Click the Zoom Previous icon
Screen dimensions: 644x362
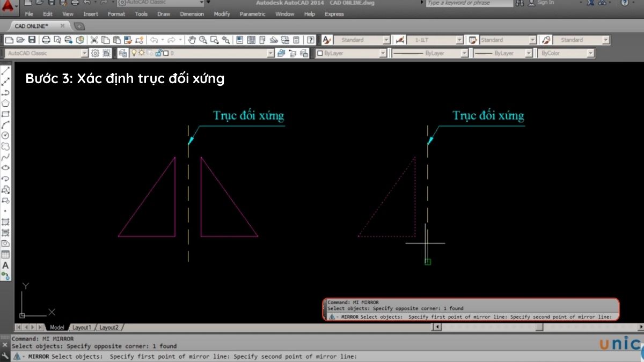point(226,40)
